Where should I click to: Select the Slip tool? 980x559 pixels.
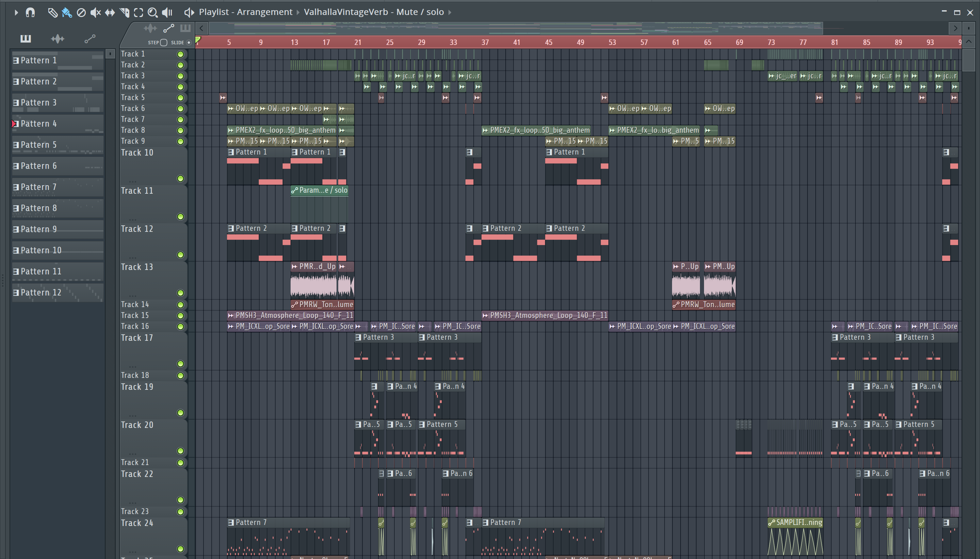tap(110, 13)
